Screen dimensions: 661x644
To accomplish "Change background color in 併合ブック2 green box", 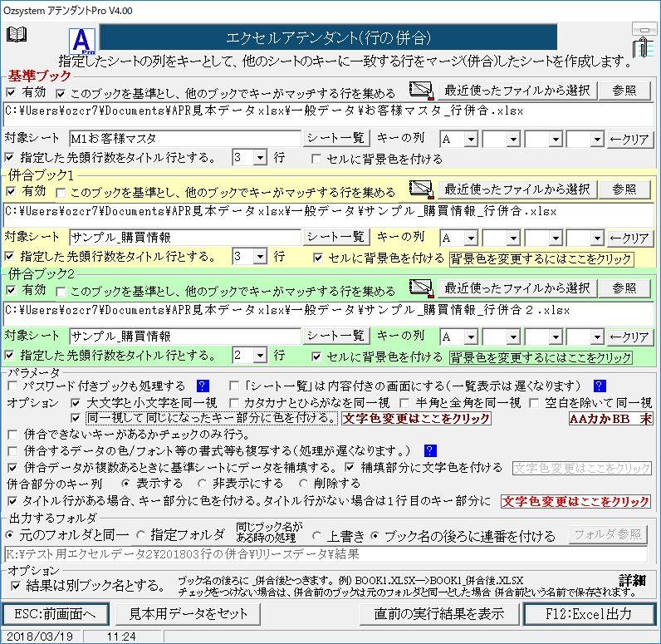I will pos(541,358).
